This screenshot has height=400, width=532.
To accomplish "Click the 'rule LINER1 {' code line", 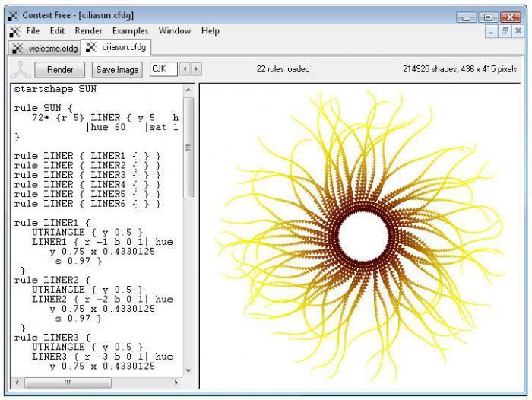I will click(x=52, y=223).
